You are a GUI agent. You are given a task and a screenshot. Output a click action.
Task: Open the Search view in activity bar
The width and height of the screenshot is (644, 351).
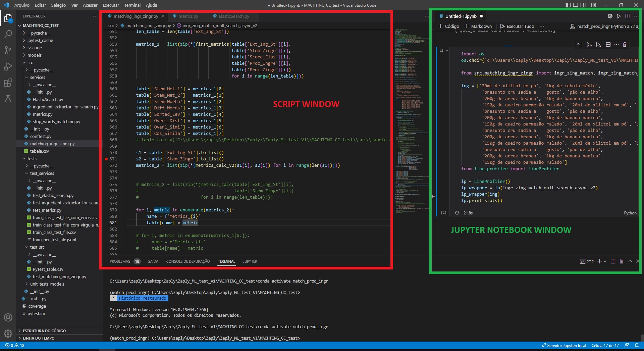(x=8, y=34)
